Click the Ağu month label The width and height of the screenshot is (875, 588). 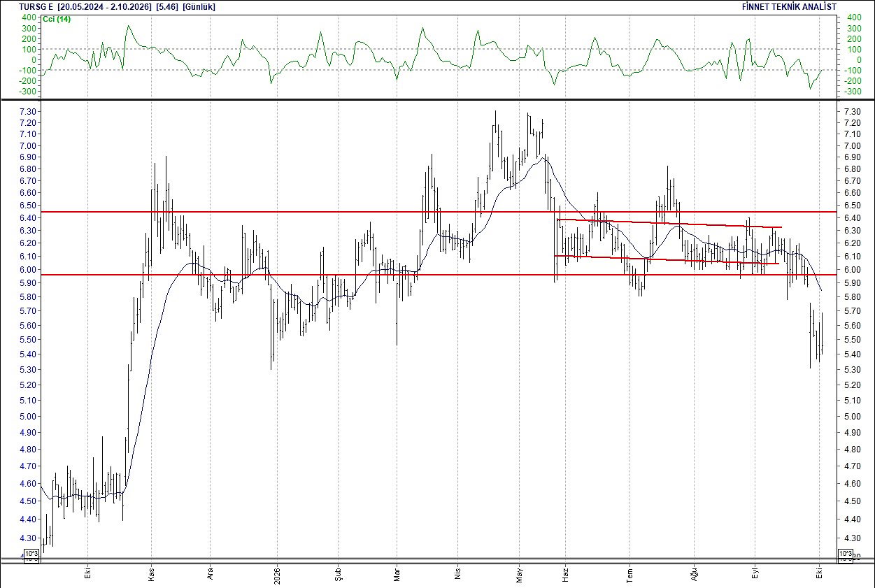(x=695, y=573)
